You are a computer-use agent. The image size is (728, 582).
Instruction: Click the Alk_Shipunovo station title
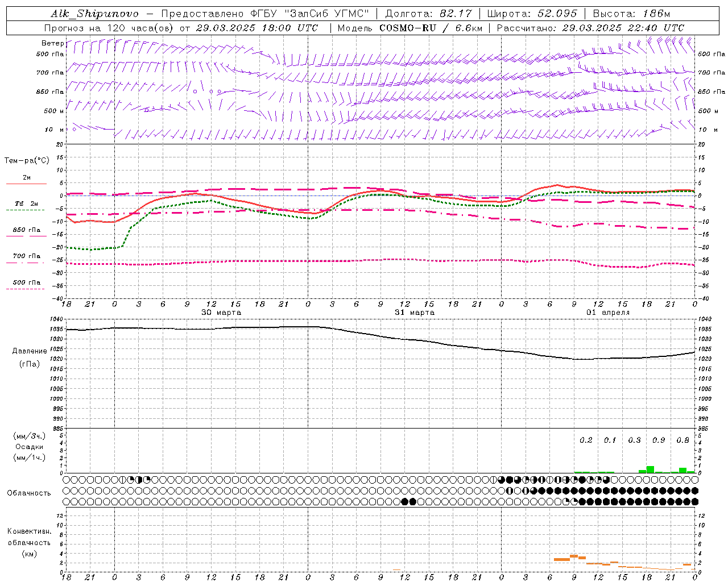94,14
